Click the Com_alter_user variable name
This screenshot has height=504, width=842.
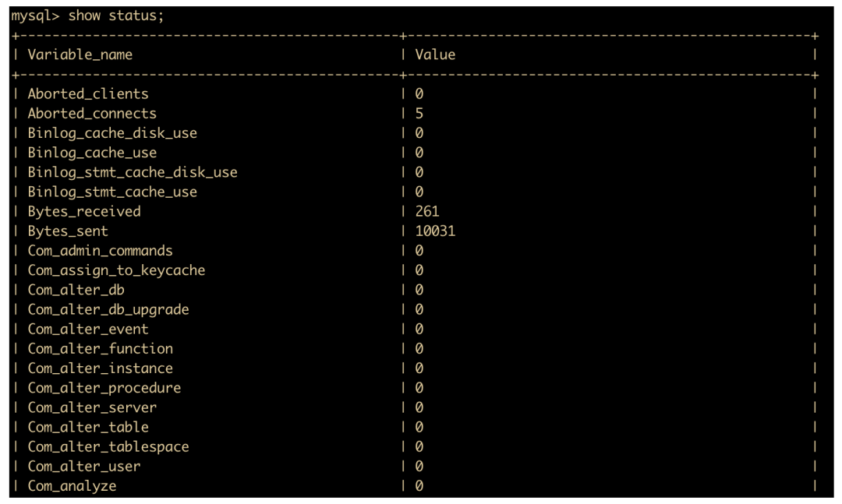84,466
